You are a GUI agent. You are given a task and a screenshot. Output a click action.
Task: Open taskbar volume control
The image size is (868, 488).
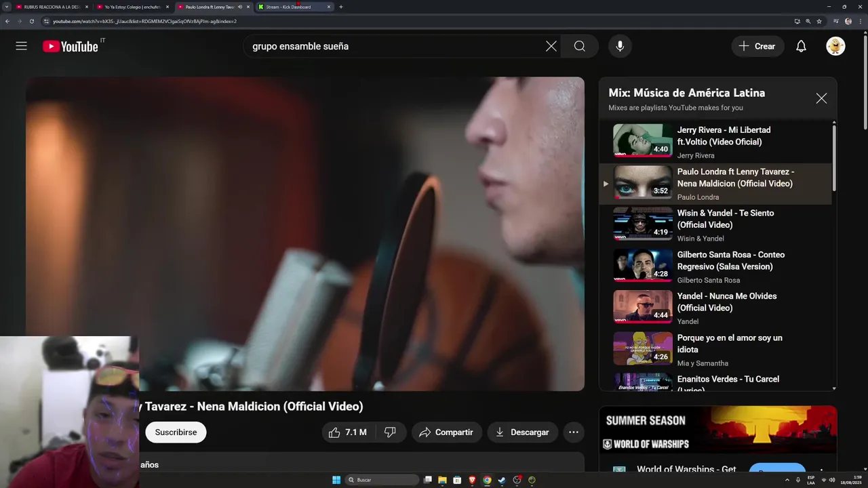832,480
